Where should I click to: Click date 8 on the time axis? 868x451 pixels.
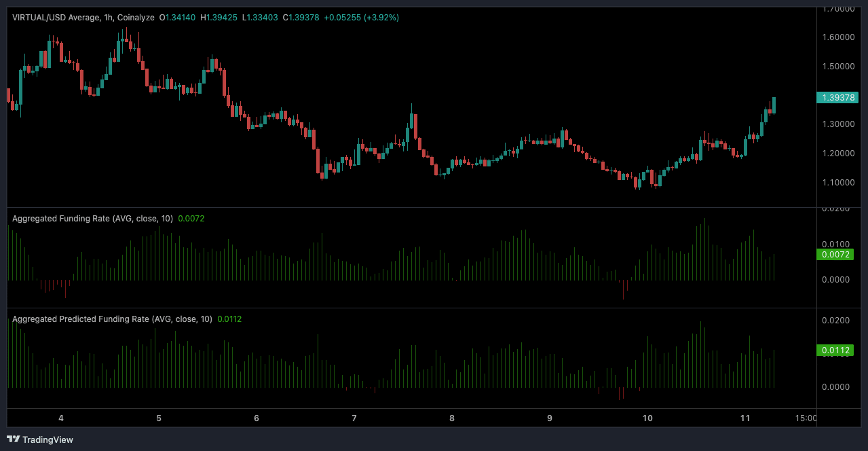click(452, 418)
